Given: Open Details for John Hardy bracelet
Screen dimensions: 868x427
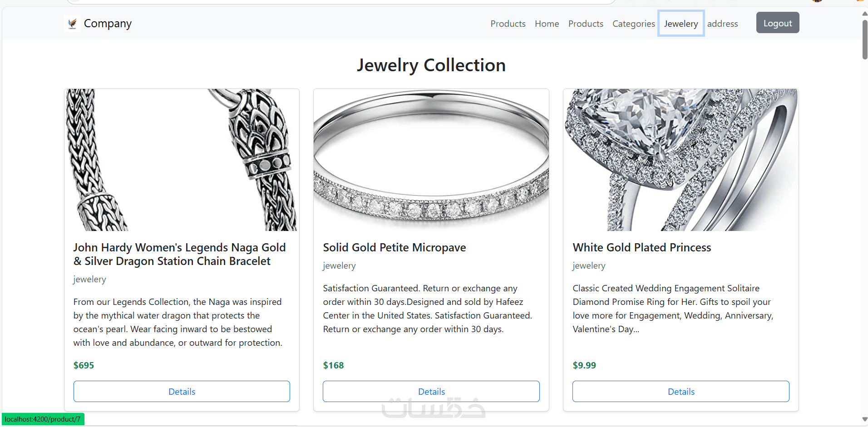Looking at the screenshot, I should (182, 391).
